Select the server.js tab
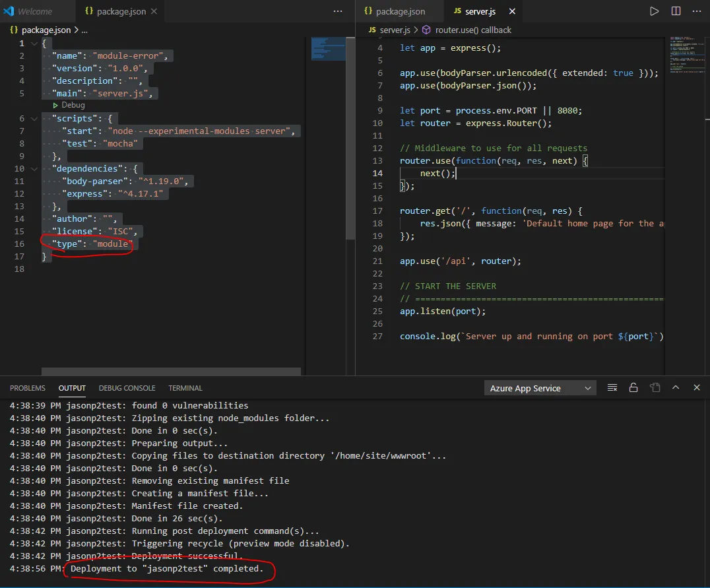This screenshot has width=710, height=588. [480, 11]
